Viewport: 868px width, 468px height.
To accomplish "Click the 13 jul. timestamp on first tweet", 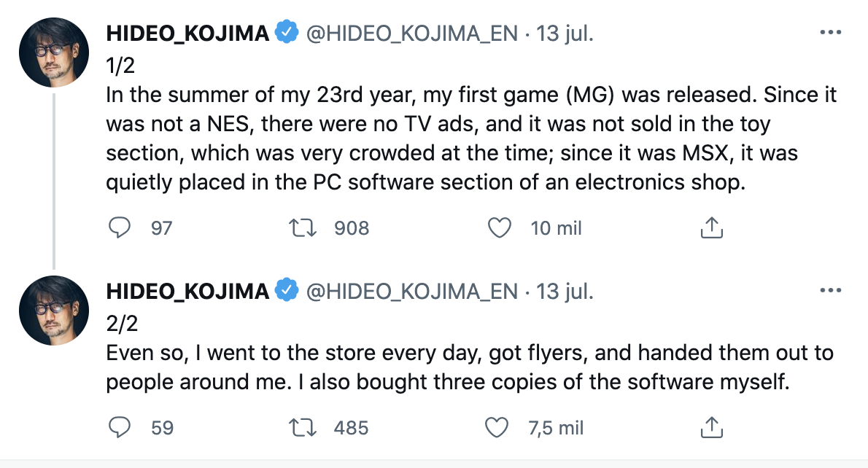I will pyautogui.click(x=565, y=34).
